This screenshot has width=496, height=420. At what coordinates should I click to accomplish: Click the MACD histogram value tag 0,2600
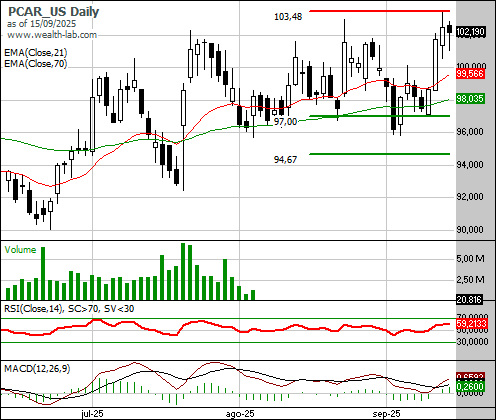click(x=470, y=387)
